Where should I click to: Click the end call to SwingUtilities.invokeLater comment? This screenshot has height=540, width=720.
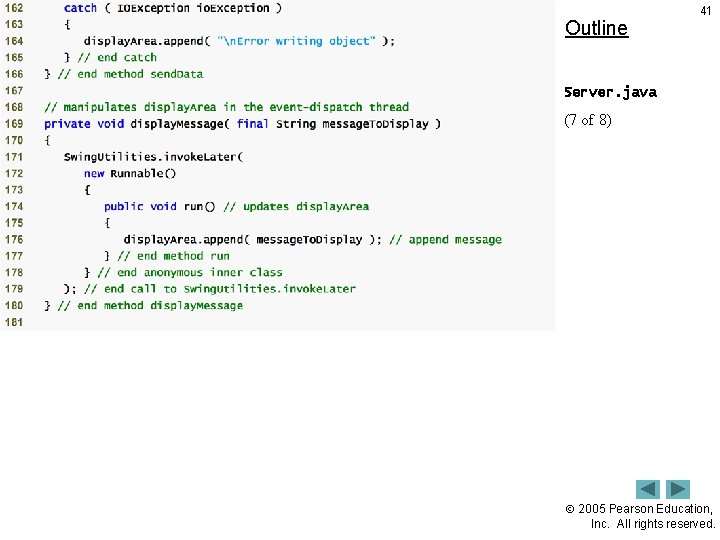point(220,289)
